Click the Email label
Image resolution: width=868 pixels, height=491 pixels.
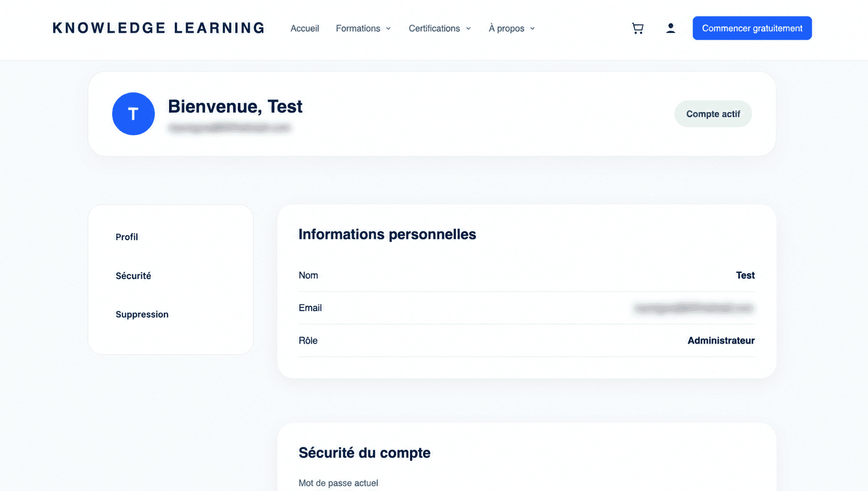click(x=310, y=308)
